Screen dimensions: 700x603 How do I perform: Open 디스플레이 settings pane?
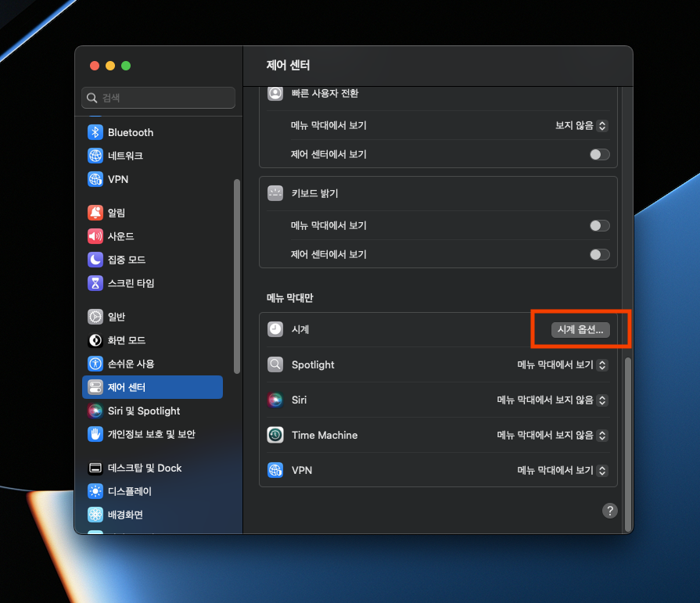[x=153, y=491]
